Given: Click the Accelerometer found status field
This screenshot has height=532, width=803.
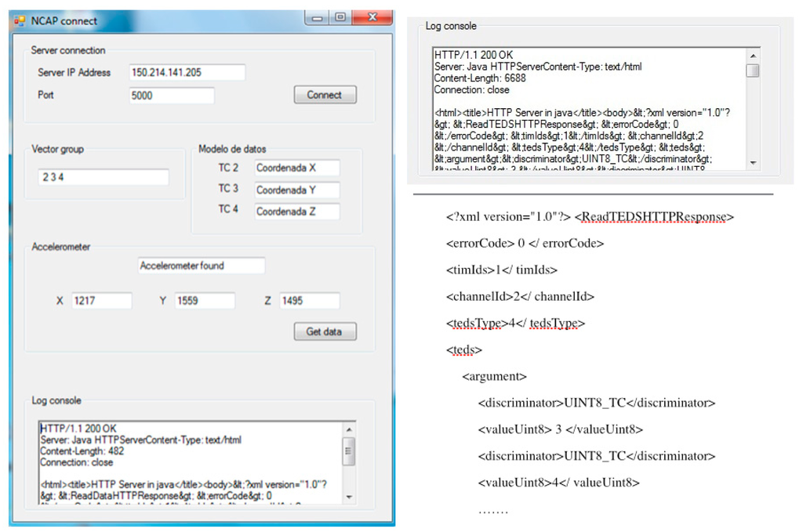Looking at the screenshot, I should pyautogui.click(x=201, y=266).
